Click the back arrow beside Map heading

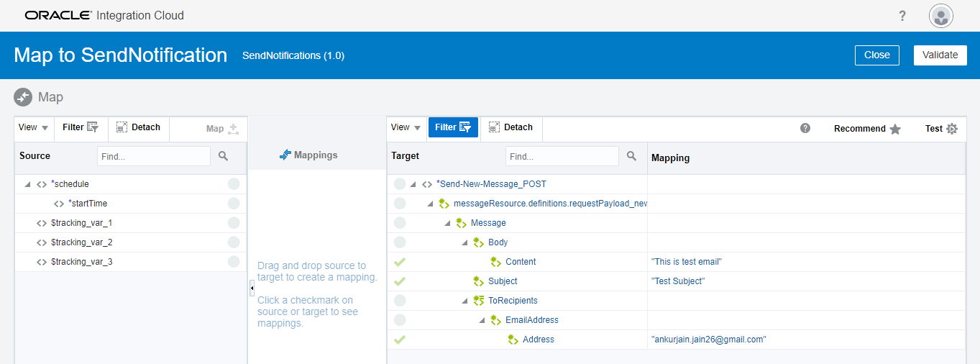(x=23, y=97)
